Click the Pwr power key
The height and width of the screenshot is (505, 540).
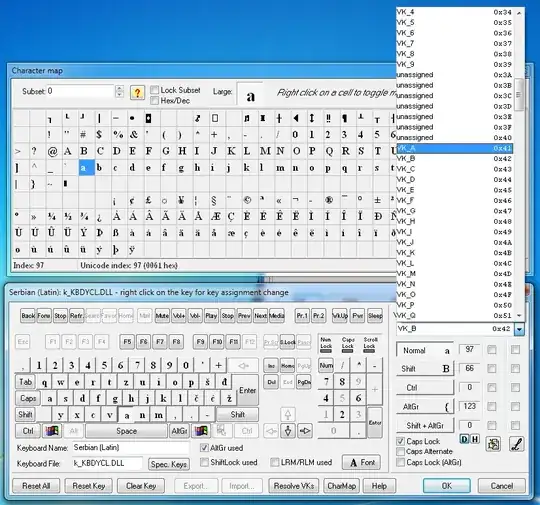point(358,316)
